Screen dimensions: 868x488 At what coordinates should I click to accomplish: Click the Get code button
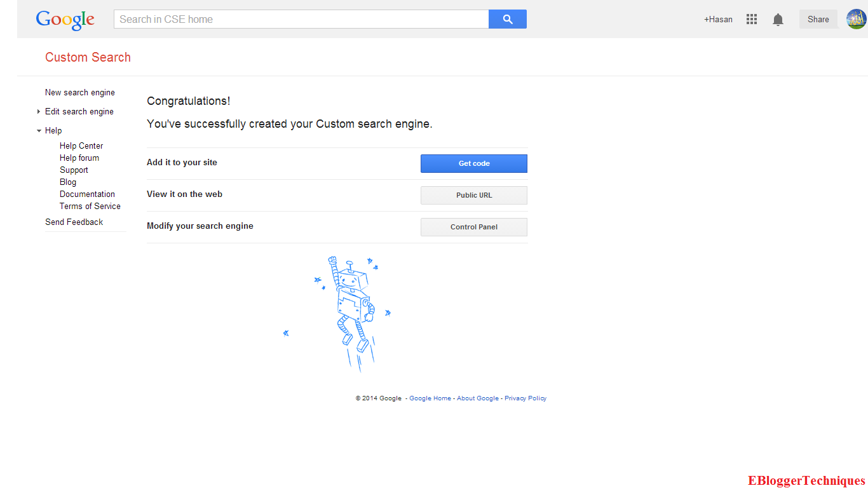pyautogui.click(x=473, y=163)
